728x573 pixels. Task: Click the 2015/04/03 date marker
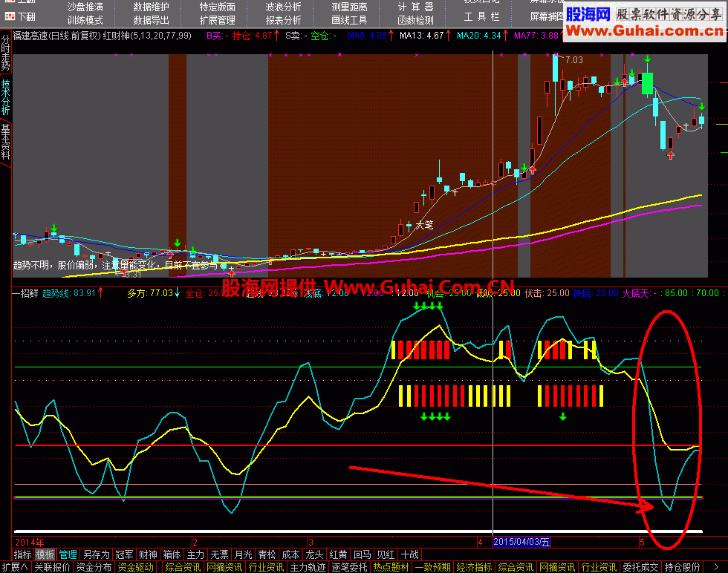coord(521,542)
